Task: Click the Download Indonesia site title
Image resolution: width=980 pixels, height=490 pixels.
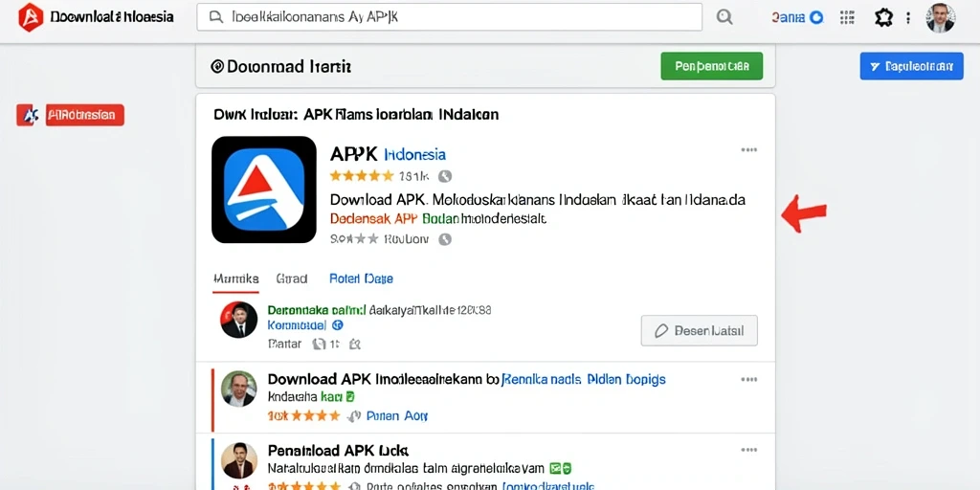Action: [x=112, y=17]
